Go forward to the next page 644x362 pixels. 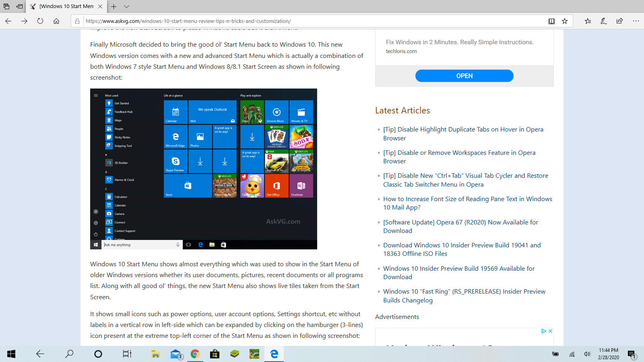(x=24, y=21)
